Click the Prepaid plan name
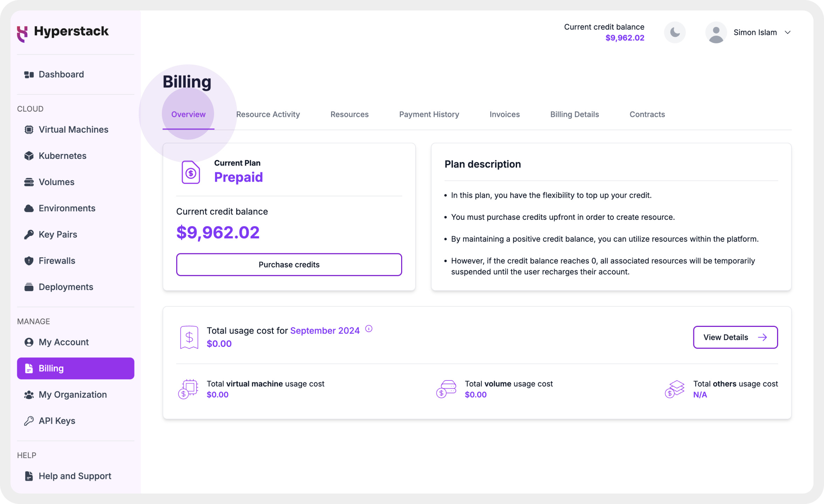 click(238, 177)
